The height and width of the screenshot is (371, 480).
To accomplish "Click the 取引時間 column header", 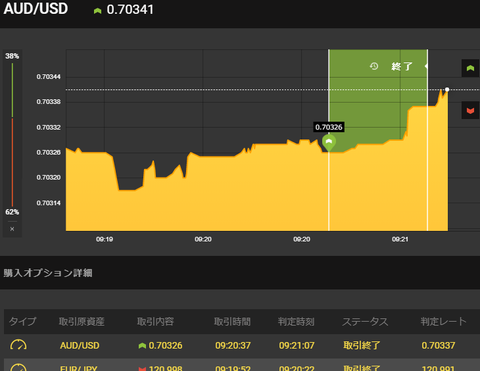I will [x=232, y=321].
